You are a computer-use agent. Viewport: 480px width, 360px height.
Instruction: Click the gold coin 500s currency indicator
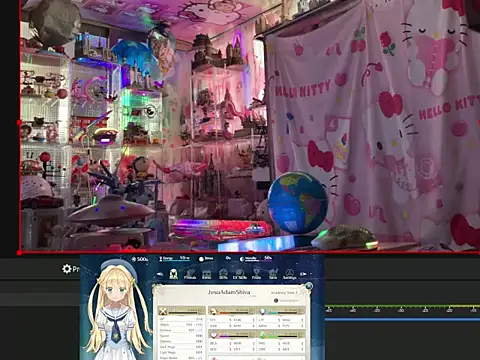(140, 259)
